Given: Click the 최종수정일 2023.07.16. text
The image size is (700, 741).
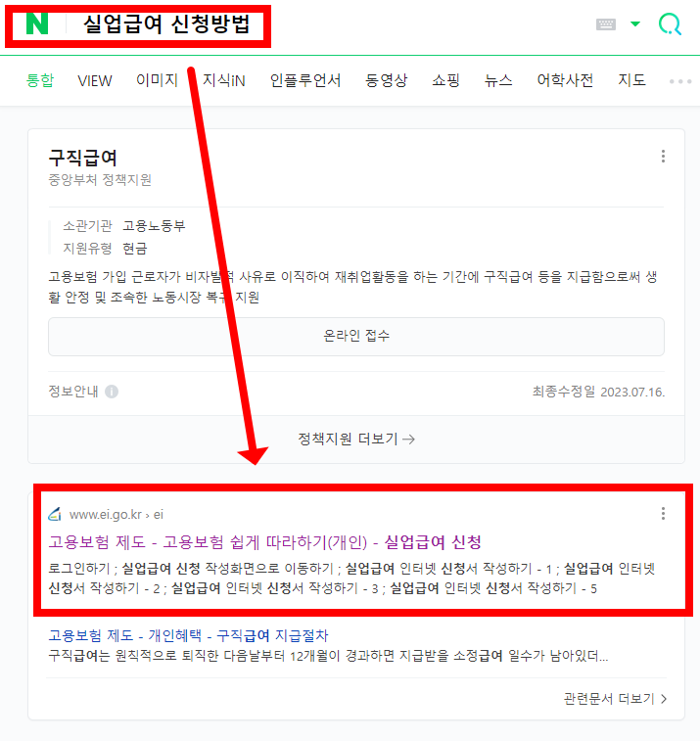Looking at the screenshot, I should [598, 392].
